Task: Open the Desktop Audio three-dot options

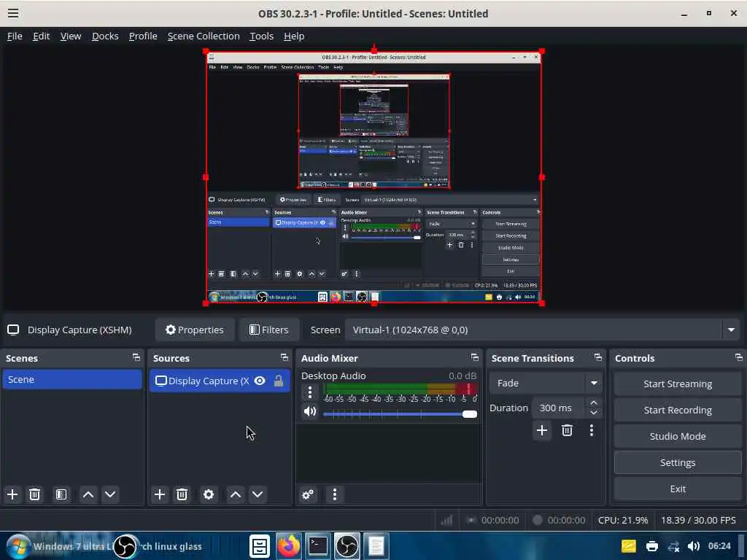Action: (309, 392)
